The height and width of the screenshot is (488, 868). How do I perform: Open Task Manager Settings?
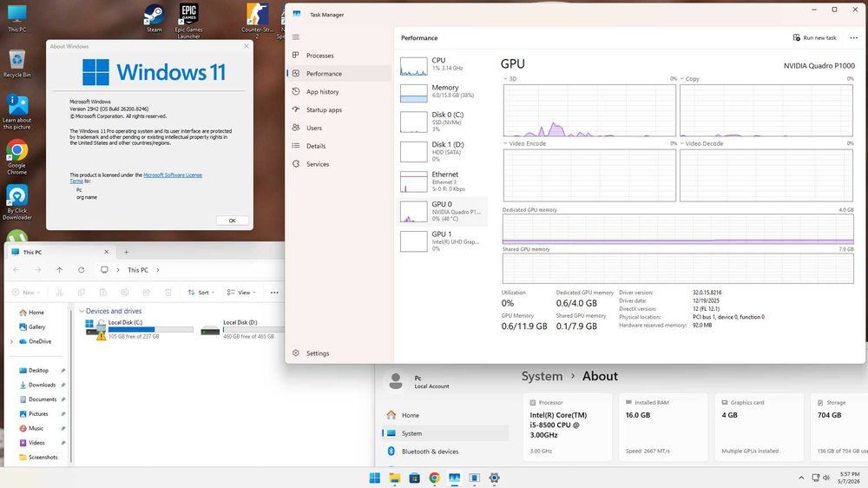click(339, 353)
